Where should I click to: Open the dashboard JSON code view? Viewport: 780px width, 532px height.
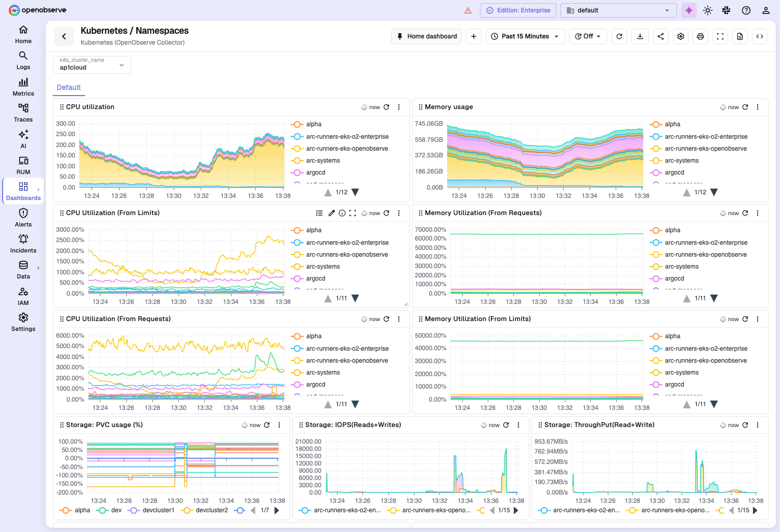pos(760,36)
